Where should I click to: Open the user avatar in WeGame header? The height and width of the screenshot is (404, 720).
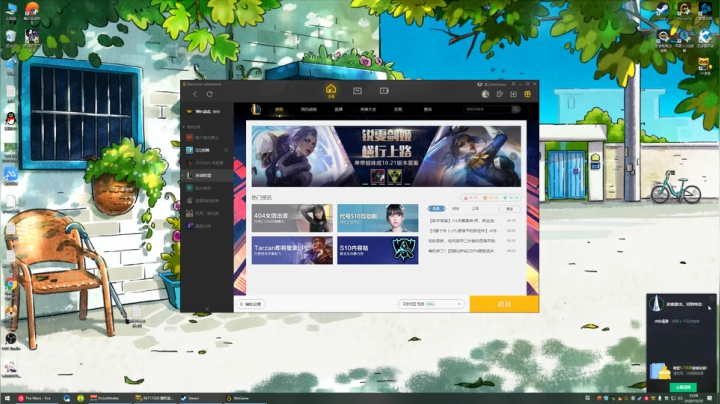point(485,94)
